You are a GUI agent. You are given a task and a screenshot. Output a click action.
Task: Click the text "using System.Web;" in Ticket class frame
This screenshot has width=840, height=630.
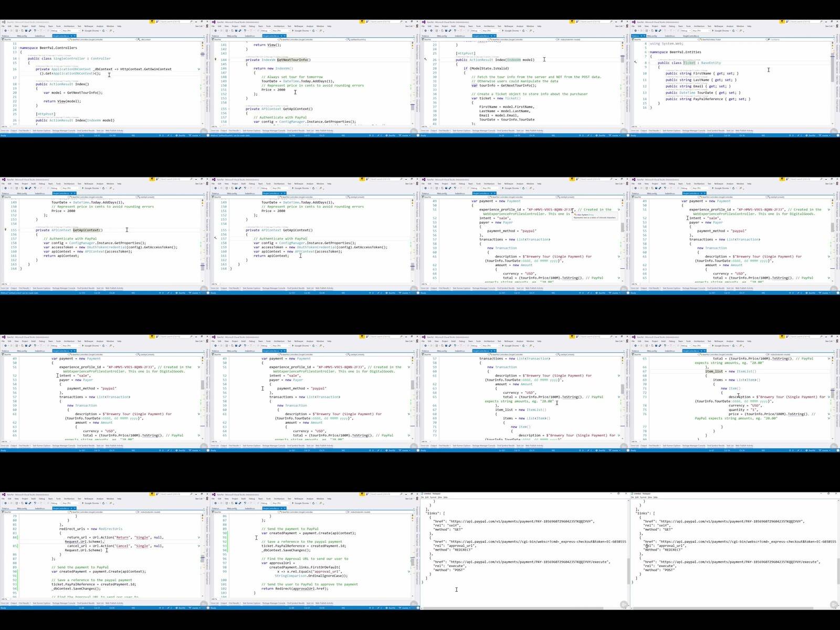[x=667, y=44]
